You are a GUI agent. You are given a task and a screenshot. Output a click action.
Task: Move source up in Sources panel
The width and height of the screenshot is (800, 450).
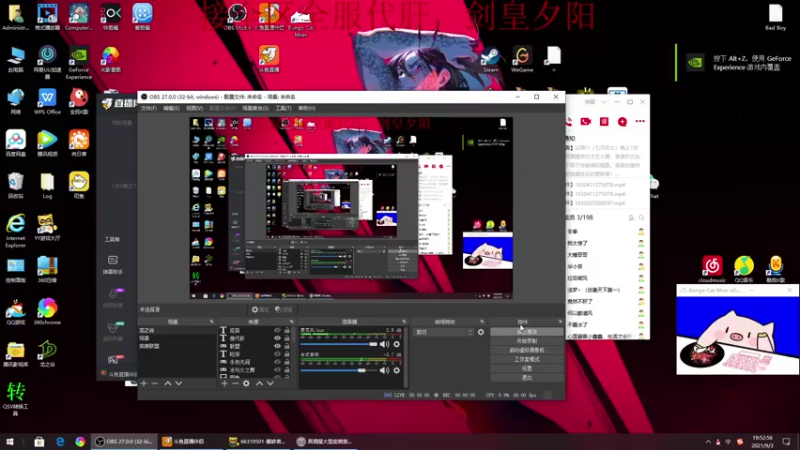[x=259, y=383]
